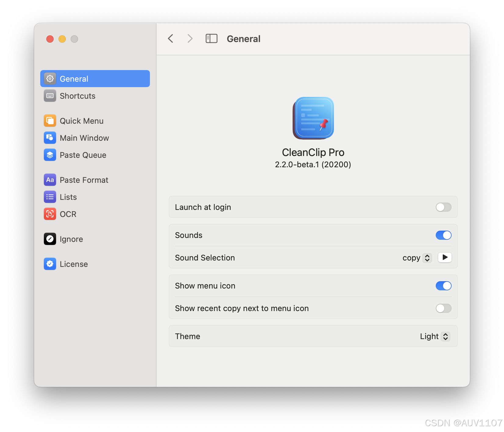Enable Launch at login switch

[444, 207]
